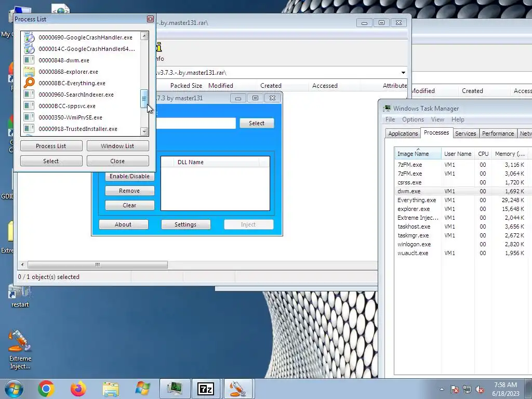
Task: Open injector Settings
Action: pyautogui.click(x=185, y=224)
